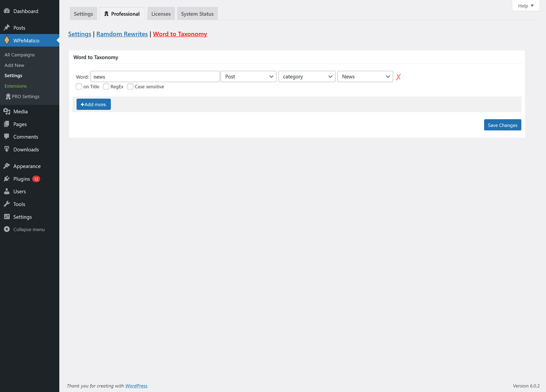Screen dimensions: 546x392
Task: Click the Appearance paintbrush icon
Action: click(7, 166)
